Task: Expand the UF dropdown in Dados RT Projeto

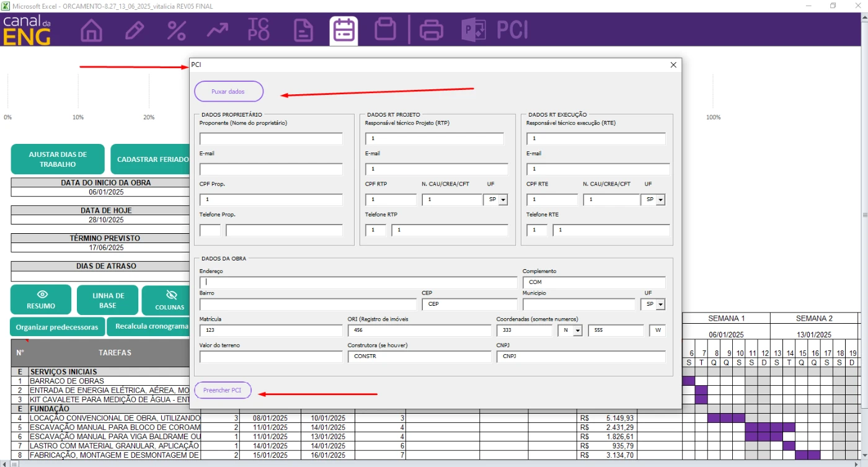Action: tap(502, 200)
